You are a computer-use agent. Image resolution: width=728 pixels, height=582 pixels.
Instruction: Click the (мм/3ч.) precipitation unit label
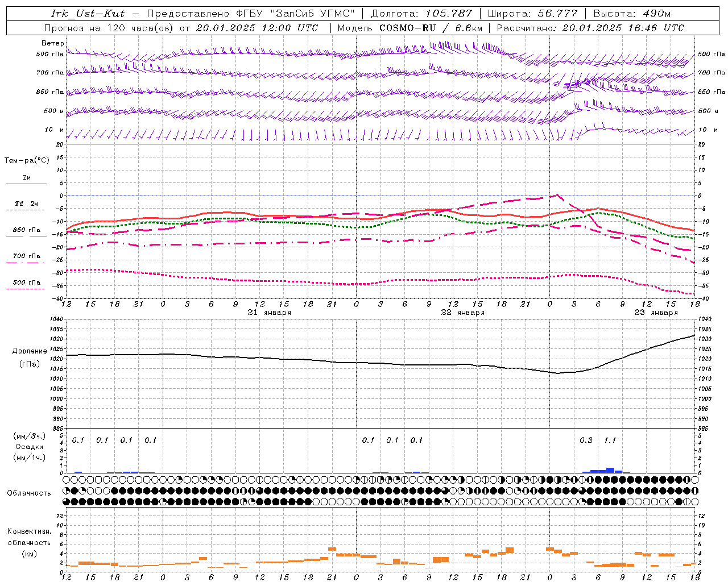(29, 436)
